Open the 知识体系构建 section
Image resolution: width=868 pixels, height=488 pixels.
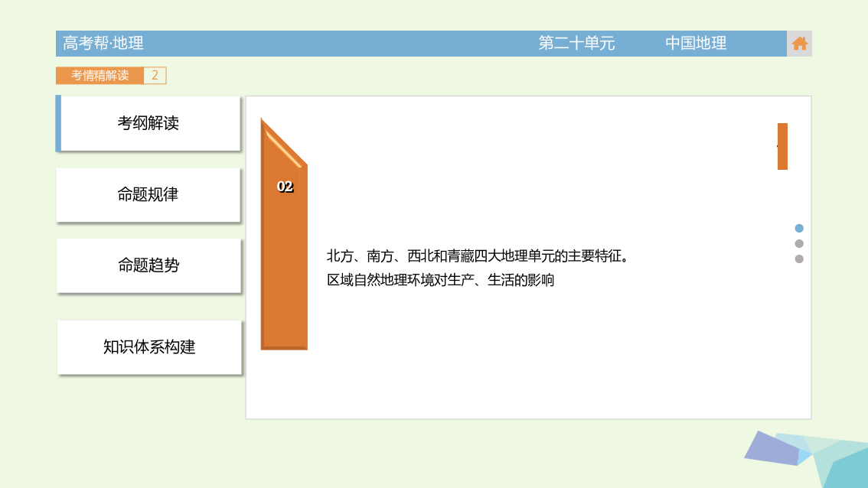coord(149,347)
